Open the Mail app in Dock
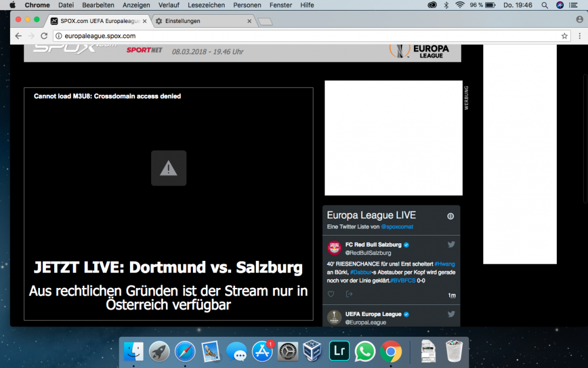 click(x=211, y=352)
